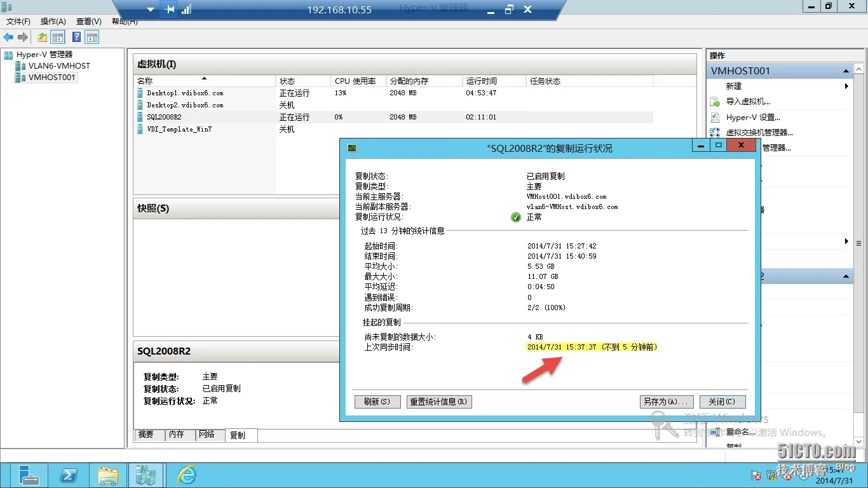
Task: Click the action center flag tray icon
Action: click(756, 475)
